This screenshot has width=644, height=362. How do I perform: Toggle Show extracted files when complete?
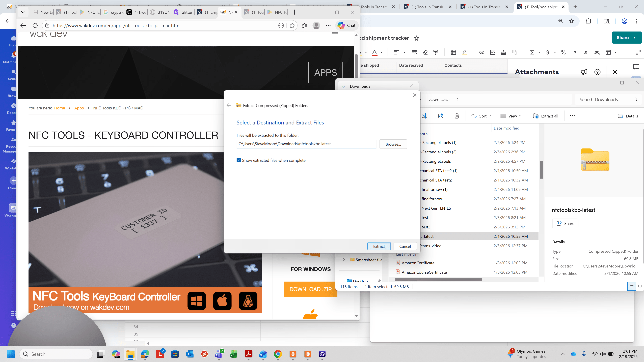pyautogui.click(x=239, y=160)
